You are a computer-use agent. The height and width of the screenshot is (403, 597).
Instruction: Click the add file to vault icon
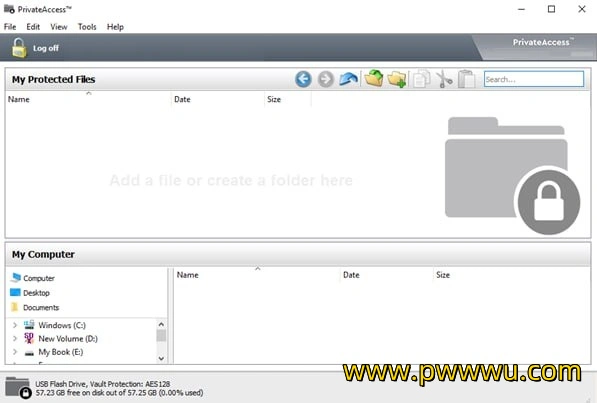pos(374,78)
